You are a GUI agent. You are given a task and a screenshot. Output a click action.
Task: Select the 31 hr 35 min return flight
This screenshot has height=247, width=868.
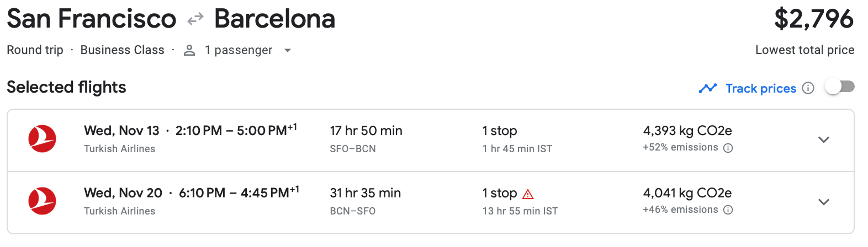point(365,194)
